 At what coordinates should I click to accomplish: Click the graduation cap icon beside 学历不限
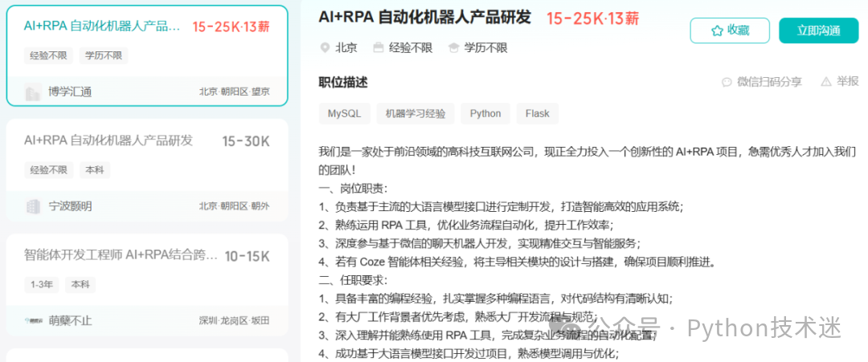tap(454, 48)
